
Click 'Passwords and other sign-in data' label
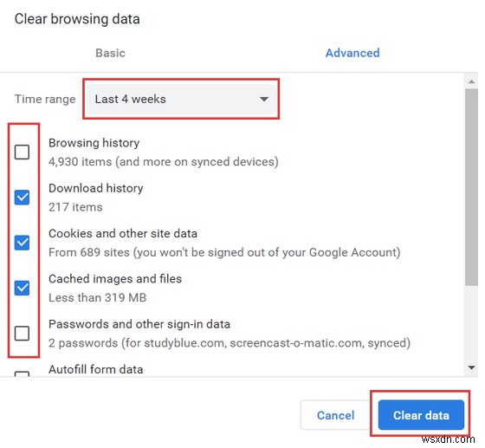click(x=139, y=324)
